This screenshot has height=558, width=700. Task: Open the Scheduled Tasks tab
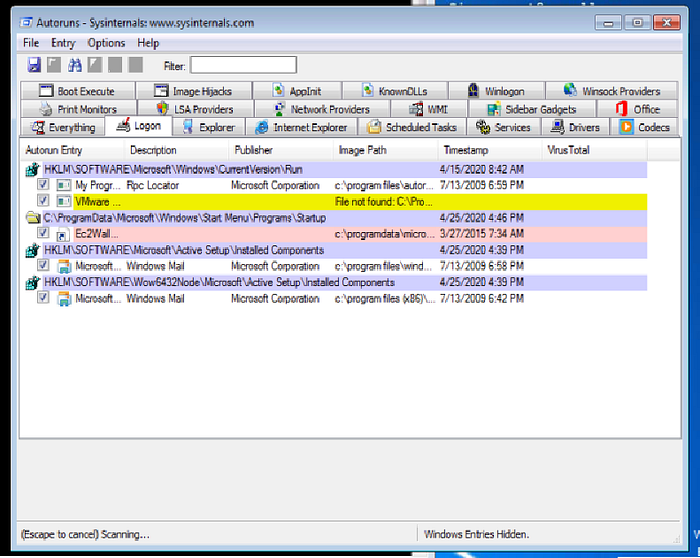tap(412, 127)
